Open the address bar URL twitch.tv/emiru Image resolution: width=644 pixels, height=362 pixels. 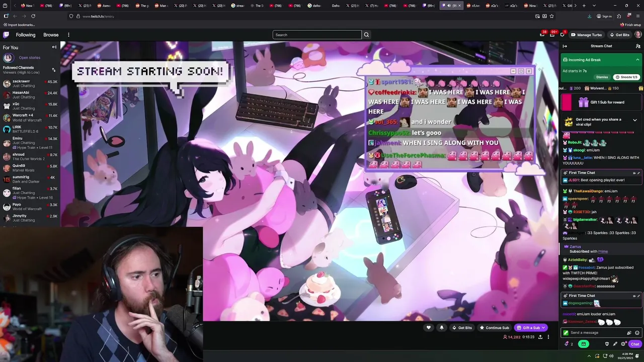point(98,16)
